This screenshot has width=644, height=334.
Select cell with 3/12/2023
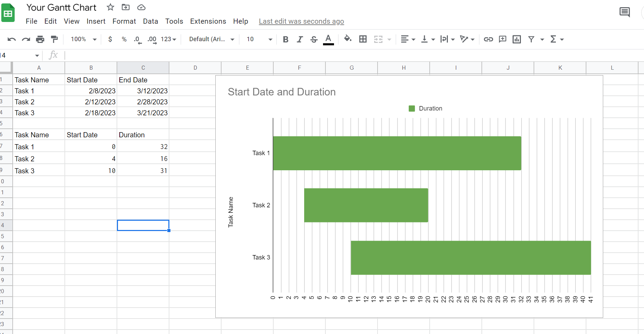[143, 91]
